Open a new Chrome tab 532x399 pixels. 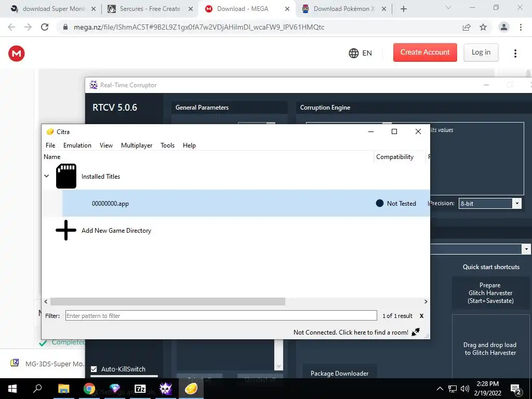click(x=403, y=9)
